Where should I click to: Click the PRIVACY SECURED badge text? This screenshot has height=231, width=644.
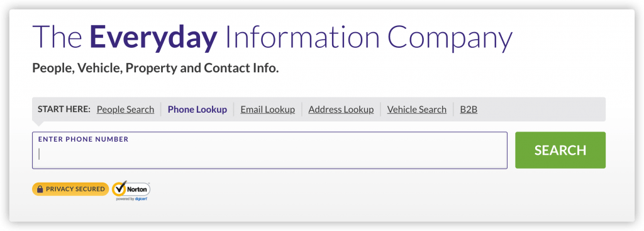[75, 189]
